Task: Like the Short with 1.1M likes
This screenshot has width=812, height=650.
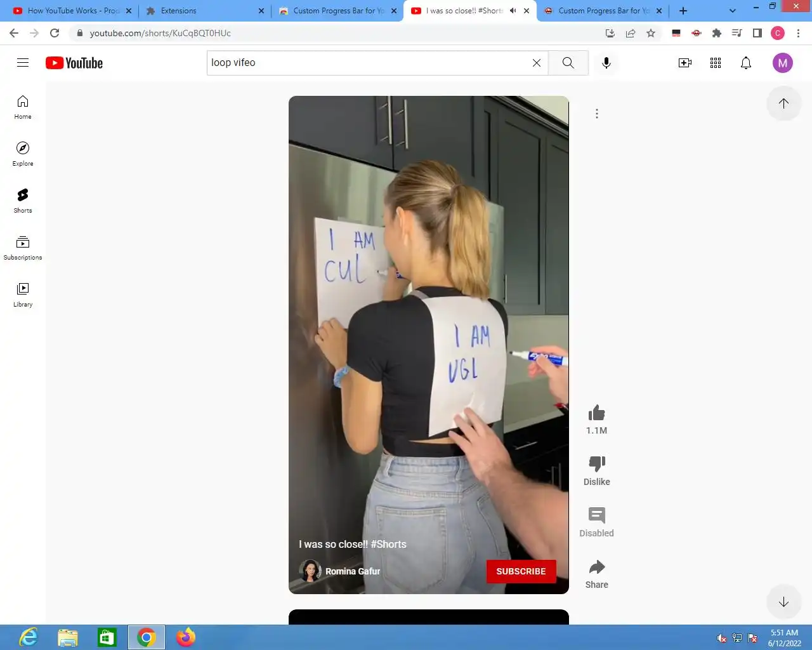Action: [x=597, y=413]
